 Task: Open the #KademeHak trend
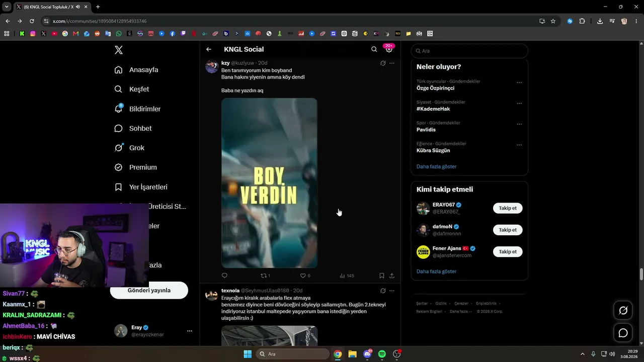(433, 109)
